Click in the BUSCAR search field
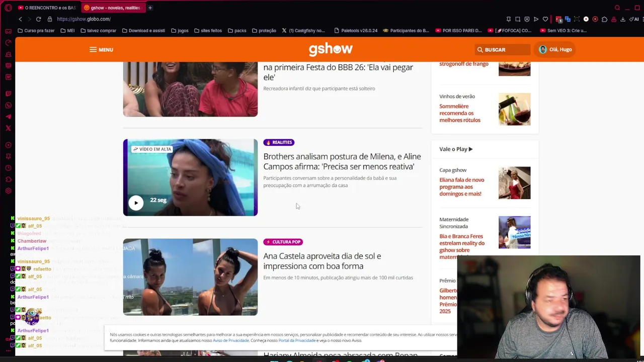This screenshot has width=644, height=362. click(x=503, y=50)
